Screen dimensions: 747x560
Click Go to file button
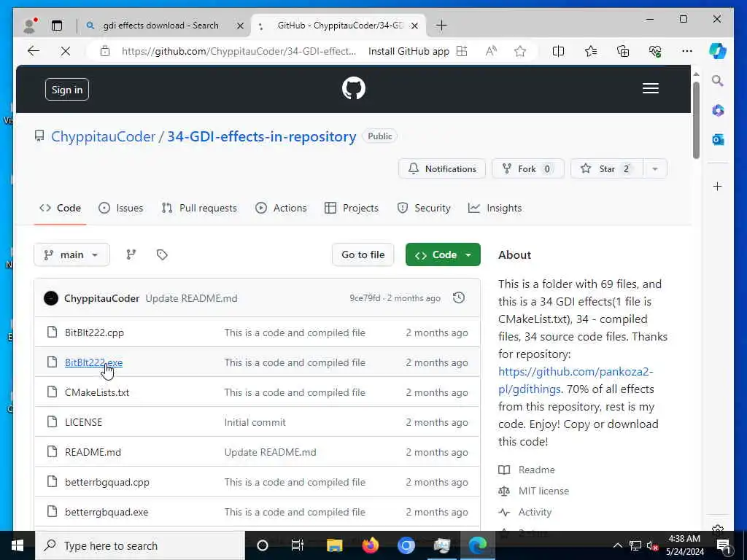pos(363,254)
